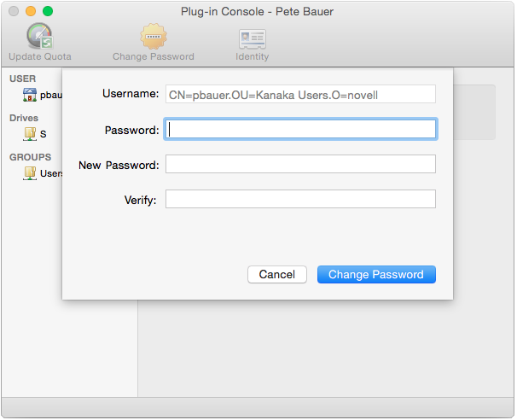Click the S drive name label
The image size is (517, 420).
coord(44,135)
